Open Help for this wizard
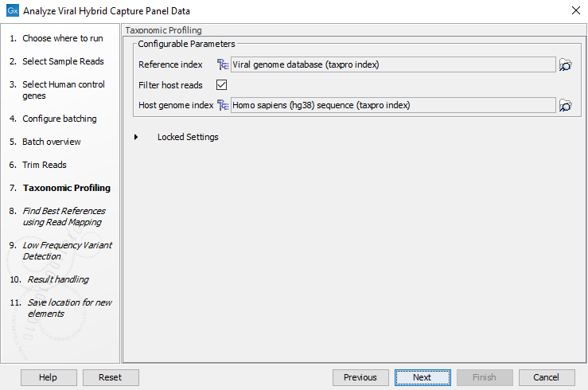Viewport: 588px width, 390px height. point(49,377)
